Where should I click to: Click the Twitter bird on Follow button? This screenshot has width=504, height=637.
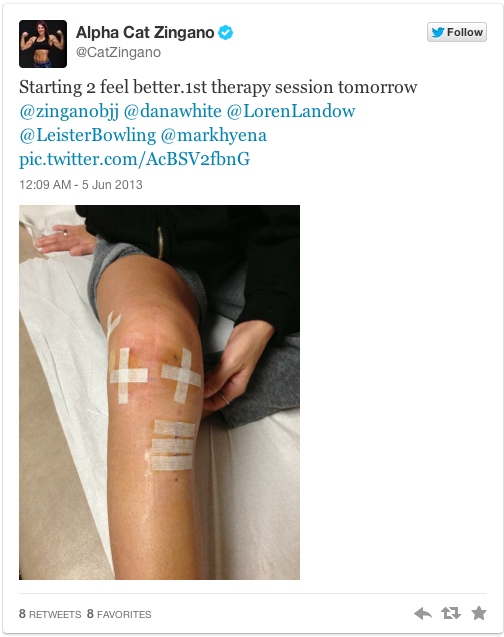pyautogui.click(x=438, y=32)
